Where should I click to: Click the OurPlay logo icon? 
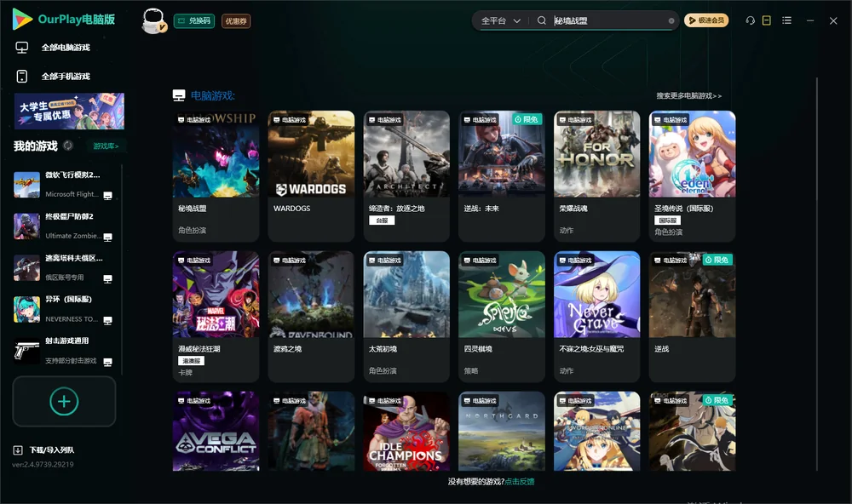tap(22, 19)
